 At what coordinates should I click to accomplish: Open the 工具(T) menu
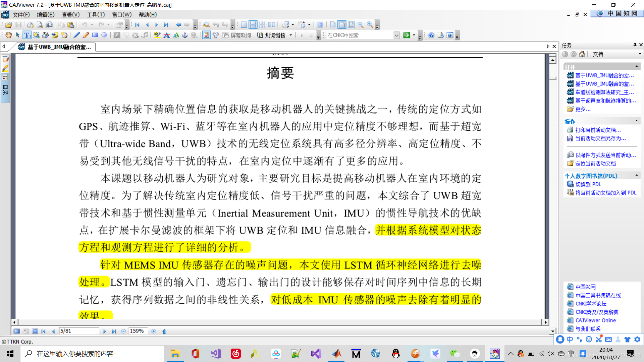point(96,15)
